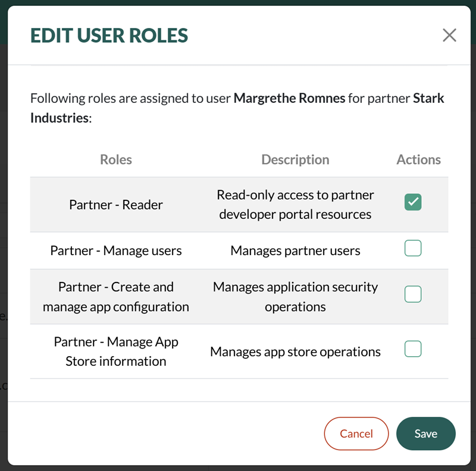Click the Read-only access description text
Screen dimensions: 476x471
click(295, 205)
